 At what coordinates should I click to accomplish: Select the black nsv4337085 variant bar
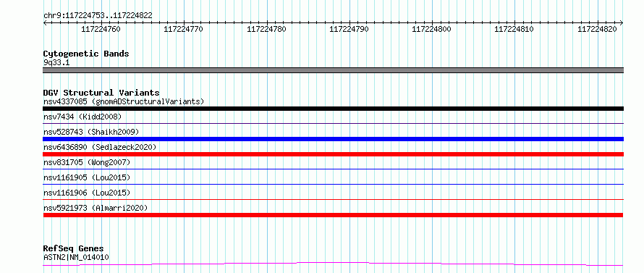click(x=333, y=109)
